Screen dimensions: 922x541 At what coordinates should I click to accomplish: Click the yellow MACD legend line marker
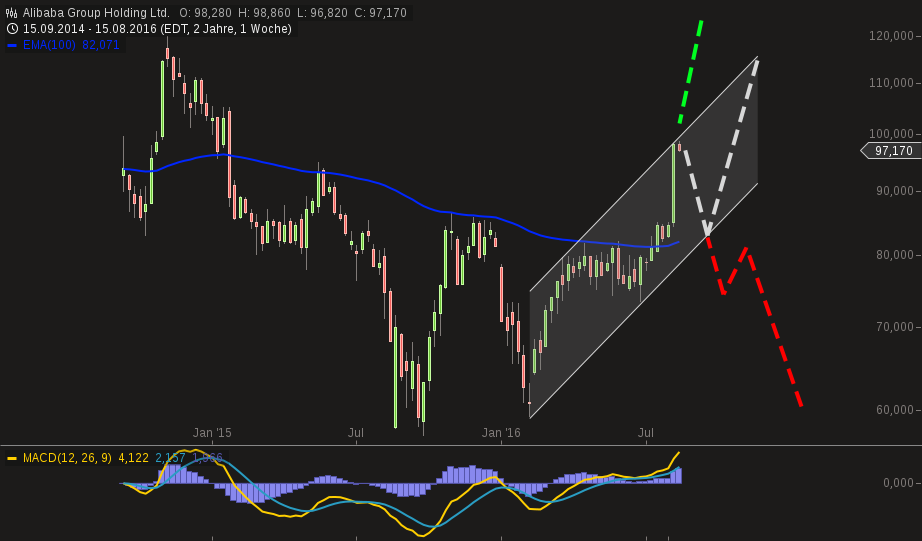12,458
